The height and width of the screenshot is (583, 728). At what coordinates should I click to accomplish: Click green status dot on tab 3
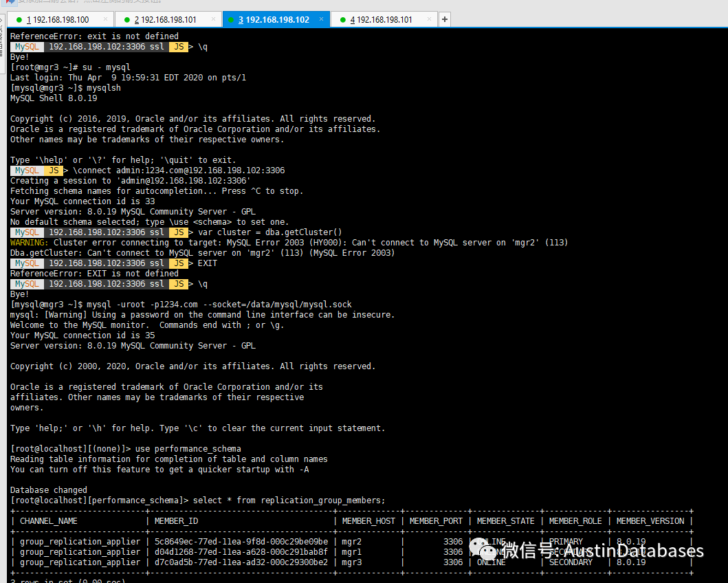(230, 19)
